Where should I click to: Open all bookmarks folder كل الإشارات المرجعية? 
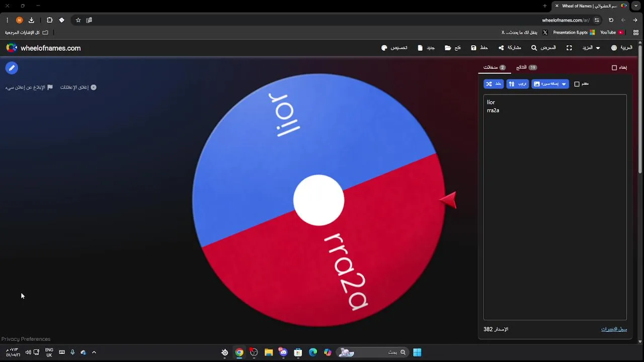tap(27, 32)
